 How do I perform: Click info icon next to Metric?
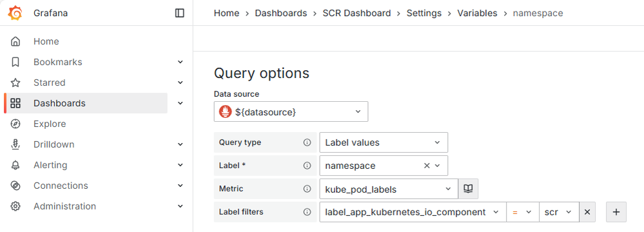[307, 189]
